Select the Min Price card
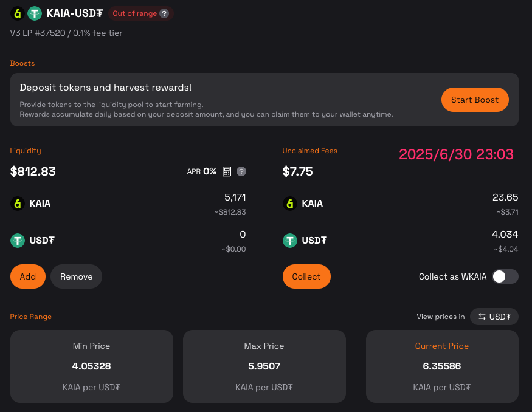532x412 pixels. point(92,366)
